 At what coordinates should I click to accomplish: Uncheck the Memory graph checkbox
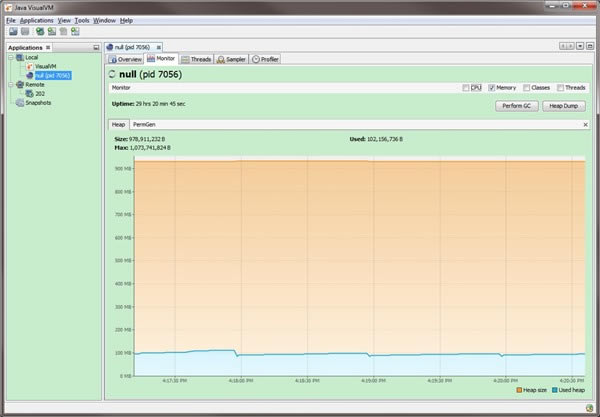(492, 88)
